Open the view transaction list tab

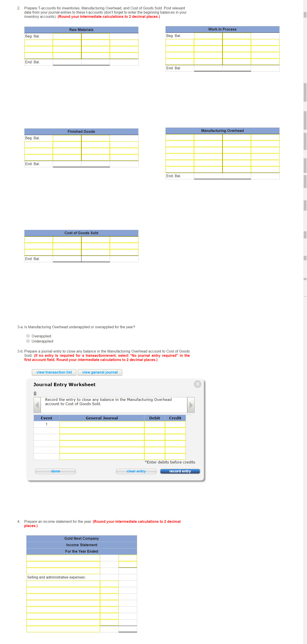tap(54, 372)
